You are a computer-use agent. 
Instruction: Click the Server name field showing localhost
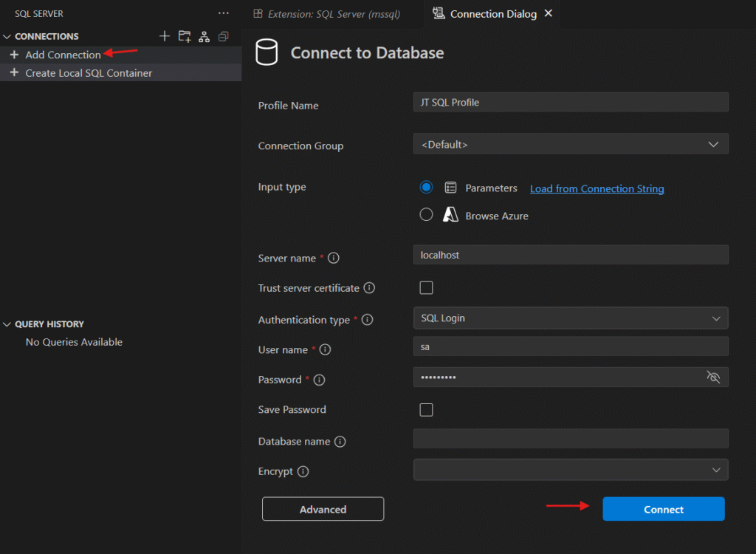(571, 255)
